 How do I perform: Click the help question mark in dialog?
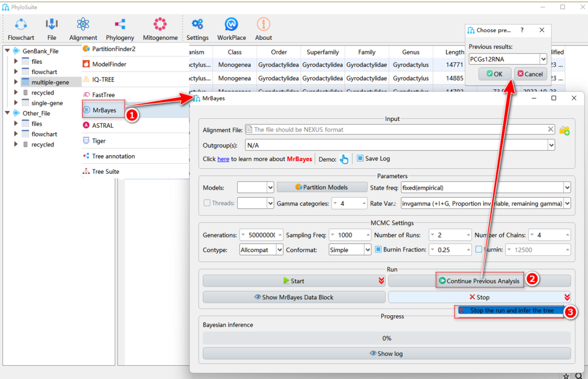point(522,30)
